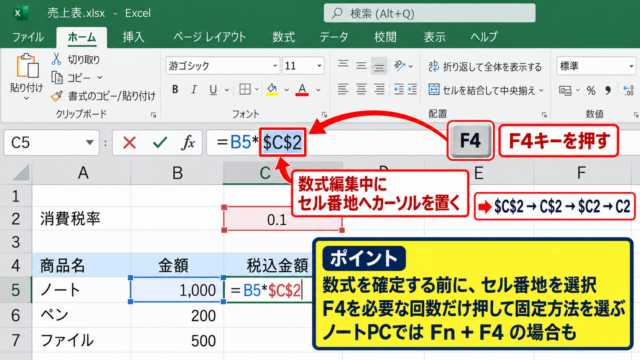This screenshot has width=640, height=360.
Task: Click into the formula bar text
Action: point(261,142)
